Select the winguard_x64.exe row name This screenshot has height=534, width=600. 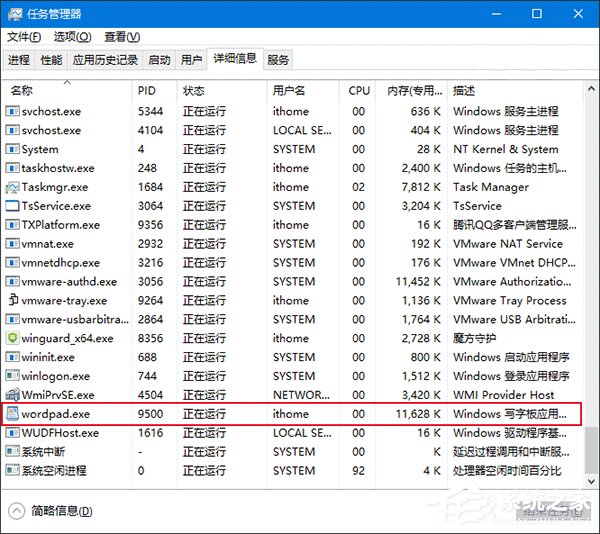(67, 338)
